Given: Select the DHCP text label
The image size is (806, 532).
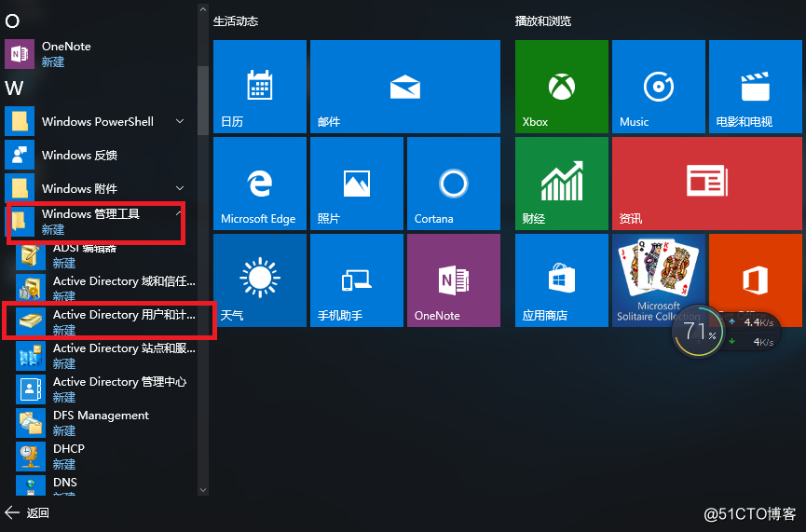Looking at the screenshot, I should click(x=69, y=449).
